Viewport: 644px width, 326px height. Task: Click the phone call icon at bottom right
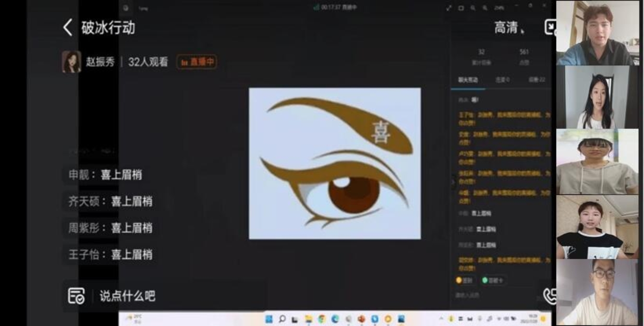(x=550, y=296)
